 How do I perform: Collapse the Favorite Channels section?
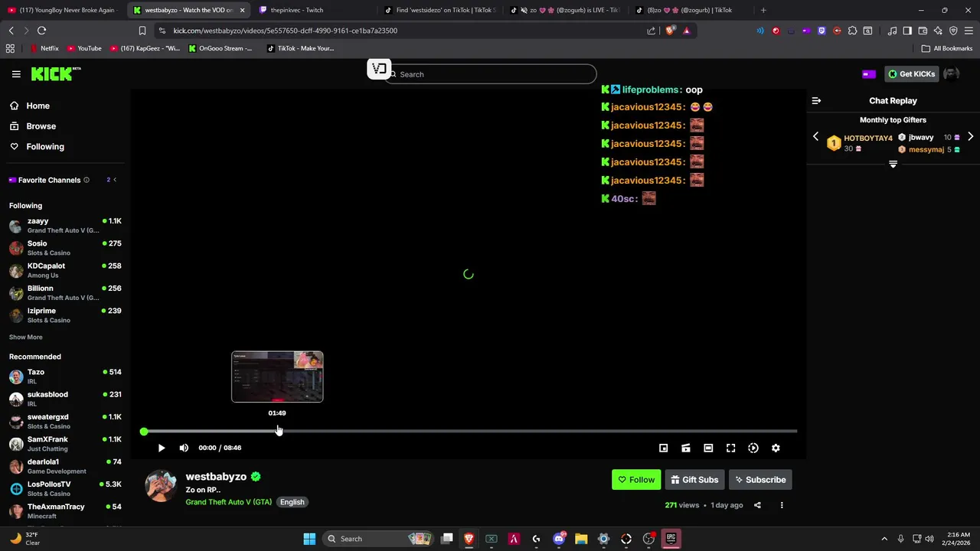coord(115,180)
